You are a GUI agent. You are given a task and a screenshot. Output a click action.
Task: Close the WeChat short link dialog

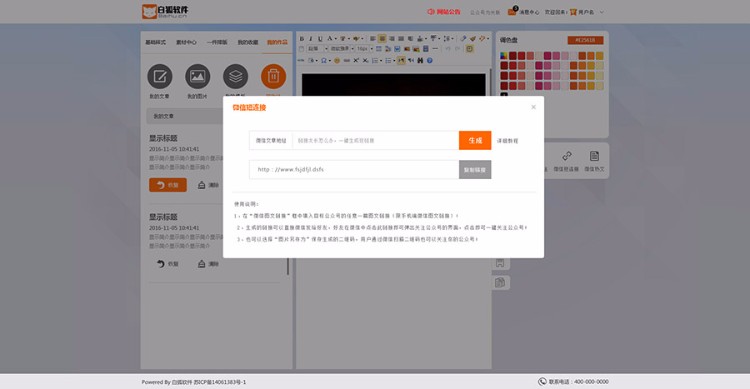click(533, 107)
